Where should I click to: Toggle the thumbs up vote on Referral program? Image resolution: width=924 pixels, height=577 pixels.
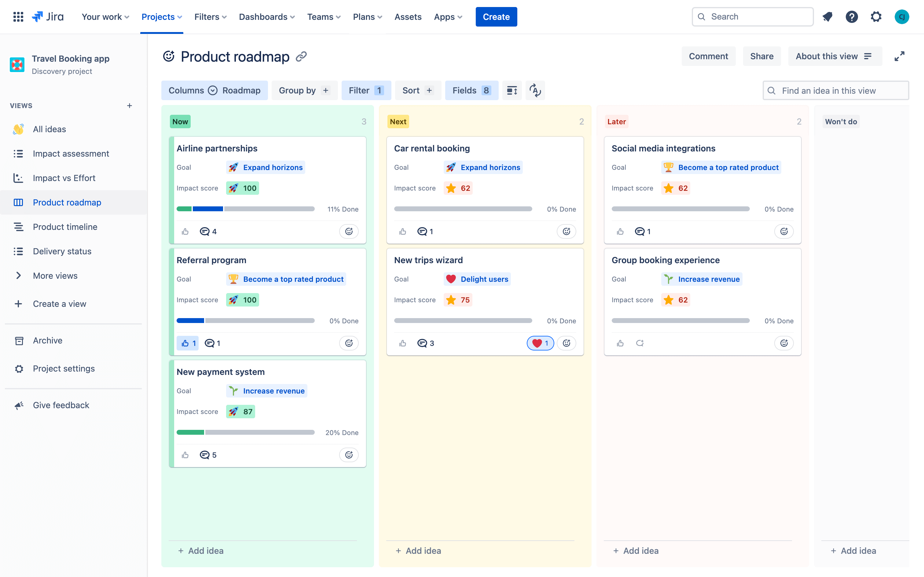click(x=188, y=343)
